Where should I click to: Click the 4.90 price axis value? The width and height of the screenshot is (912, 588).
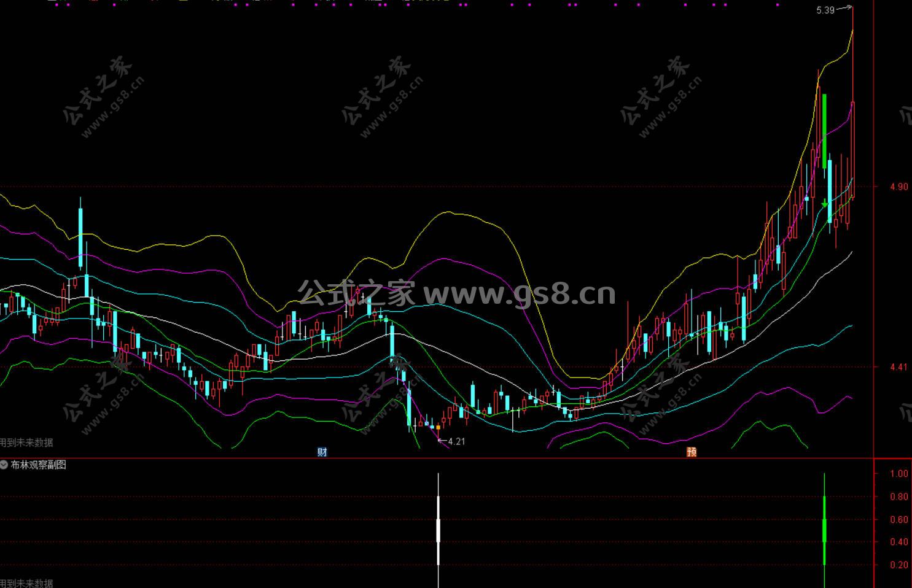coord(898,187)
